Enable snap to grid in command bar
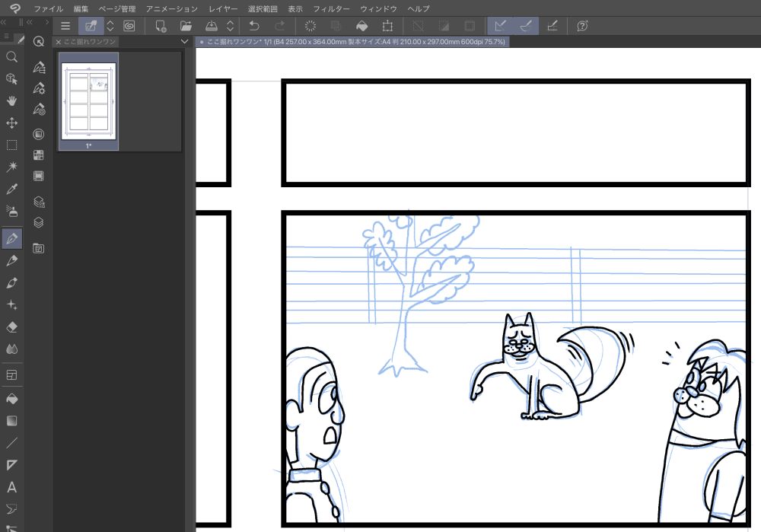Image resolution: width=761 pixels, height=532 pixels. pos(552,26)
